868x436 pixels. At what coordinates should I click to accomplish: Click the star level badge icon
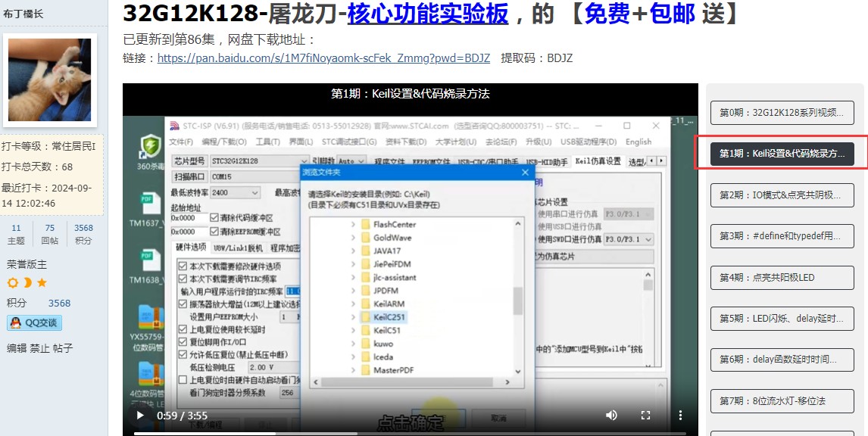tap(42, 283)
